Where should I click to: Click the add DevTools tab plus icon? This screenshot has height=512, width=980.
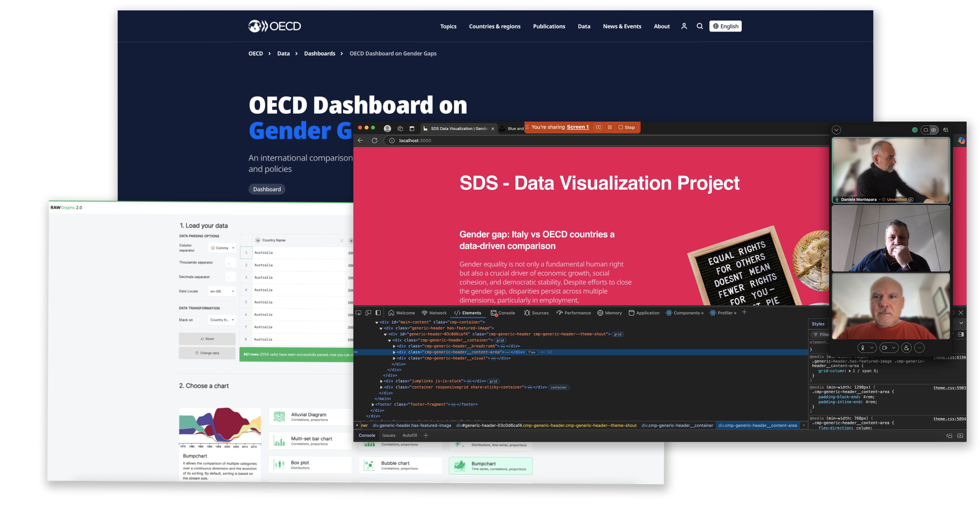tap(744, 313)
